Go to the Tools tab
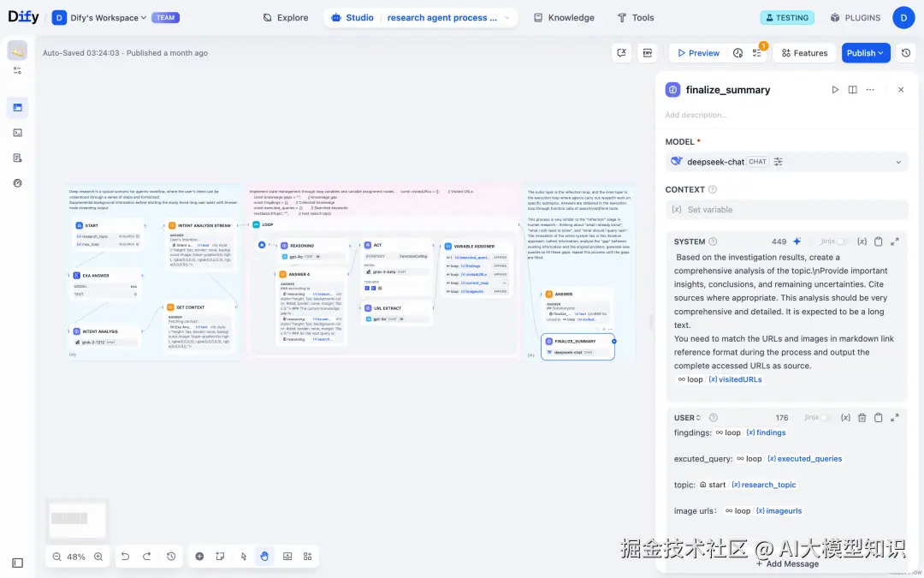The height and width of the screenshot is (578, 924). [635, 18]
